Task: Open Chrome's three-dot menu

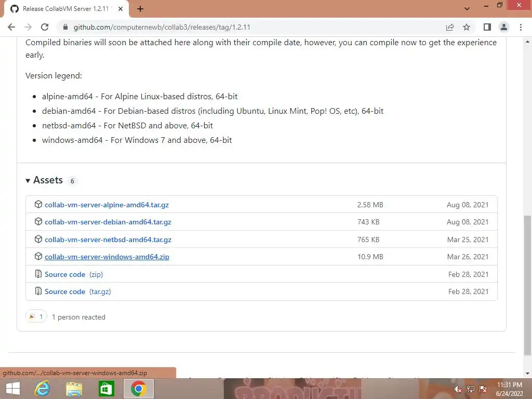Action: (x=521, y=27)
